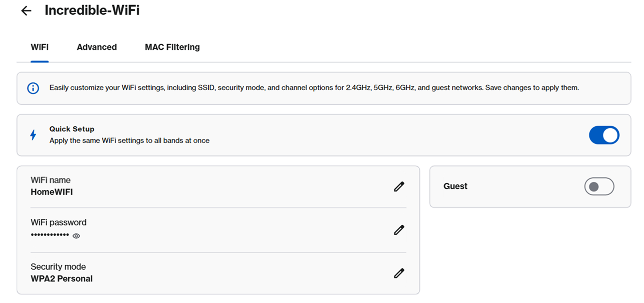Edit the WiFi password using the pencil icon
Viewport: 644px width, 303px height.
[x=399, y=230]
